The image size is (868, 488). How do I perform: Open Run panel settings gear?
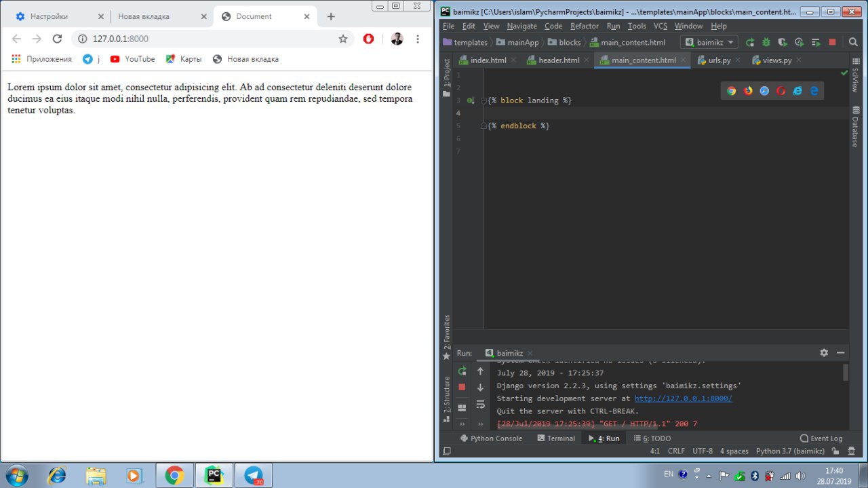coord(824,353)
